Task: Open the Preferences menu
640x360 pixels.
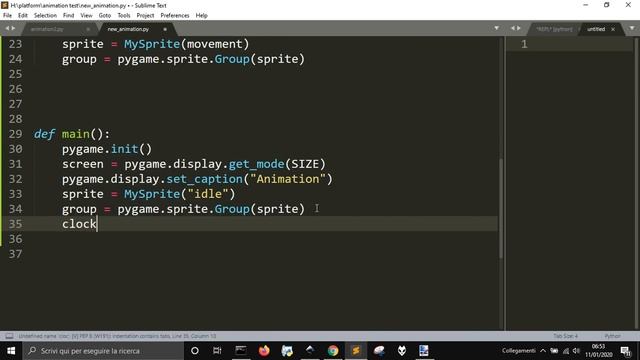Action: tap(175, 16)
